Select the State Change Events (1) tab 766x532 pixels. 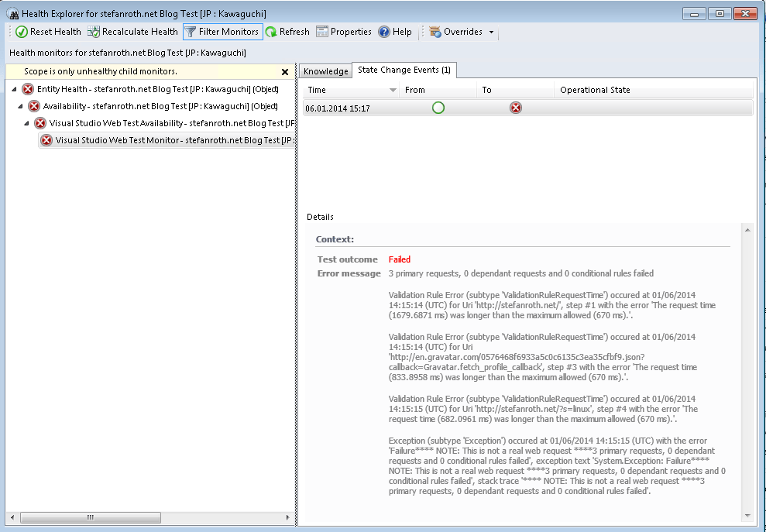(404, 70)
